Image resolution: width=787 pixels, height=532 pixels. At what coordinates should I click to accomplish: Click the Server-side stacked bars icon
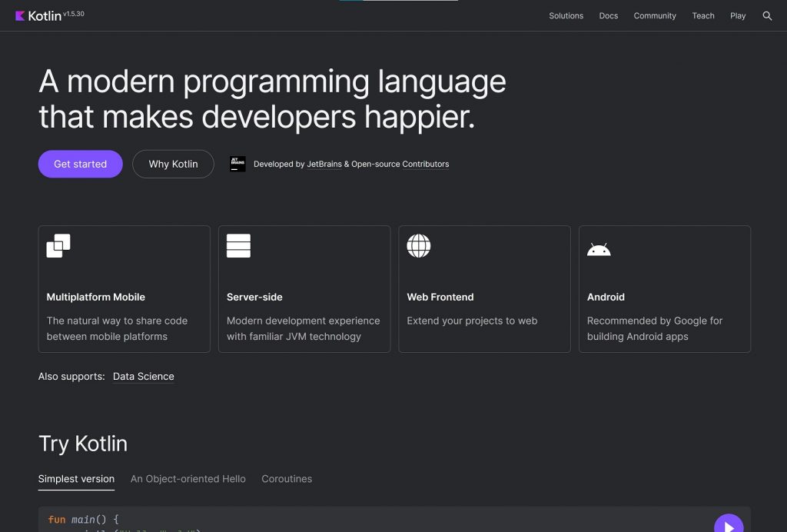238,246
